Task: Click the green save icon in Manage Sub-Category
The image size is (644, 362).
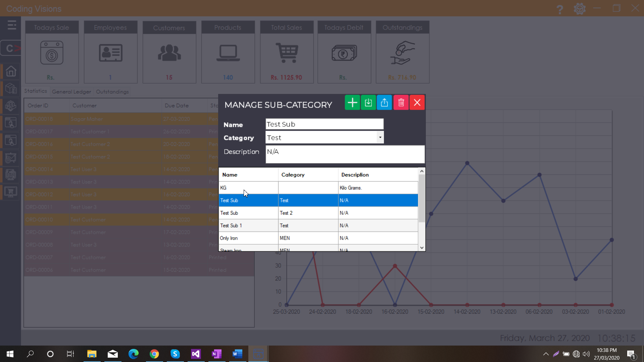Action: tap(368, 103)
